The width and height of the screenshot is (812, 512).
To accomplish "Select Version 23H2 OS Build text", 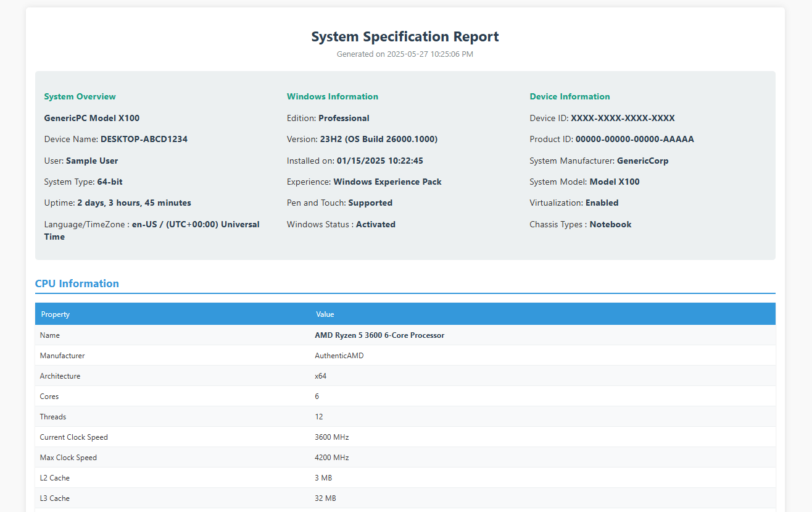I will (362, 139).
